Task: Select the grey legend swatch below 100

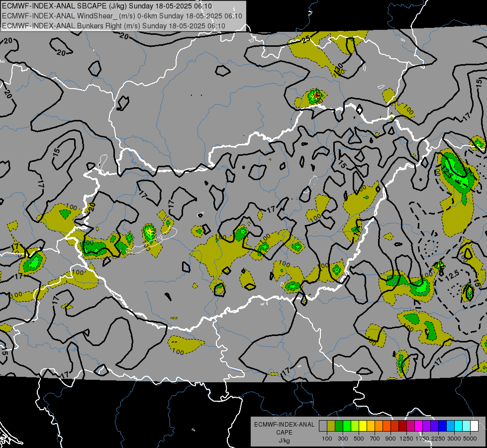Action: pos(323,426)
